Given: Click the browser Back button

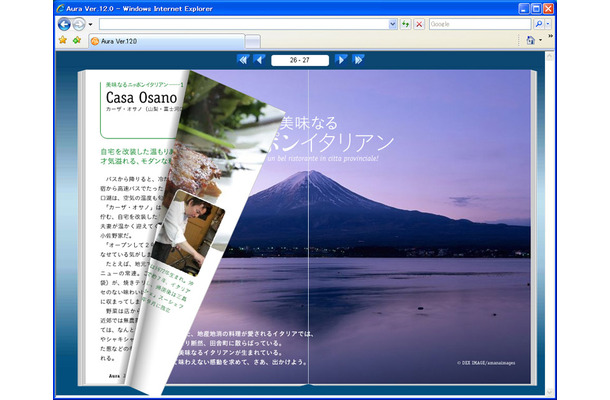Looking at the screenshot, I should click(64, 24).
